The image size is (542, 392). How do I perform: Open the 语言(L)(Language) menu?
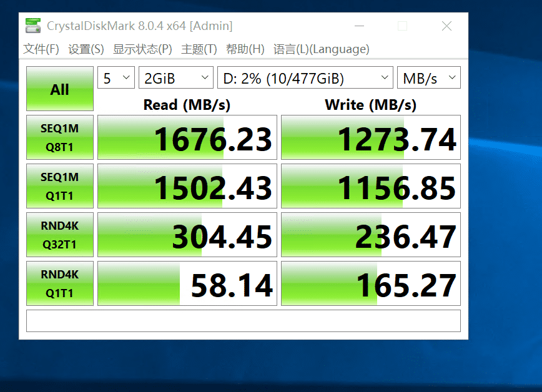click(322, 49)
